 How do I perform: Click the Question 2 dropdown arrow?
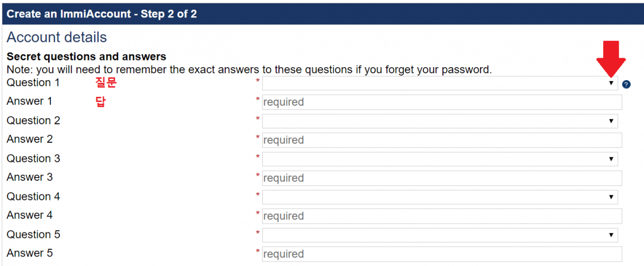point(612,122)
